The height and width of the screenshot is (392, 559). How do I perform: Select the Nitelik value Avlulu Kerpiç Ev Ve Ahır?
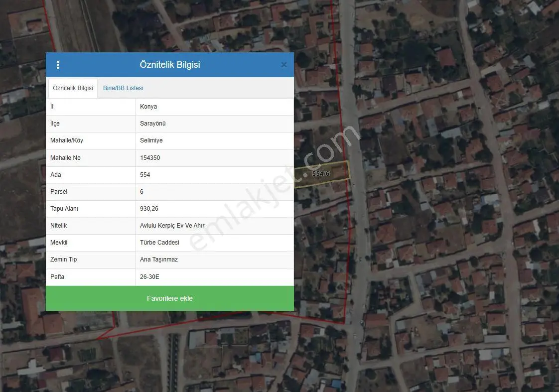[x=172, y=226]
